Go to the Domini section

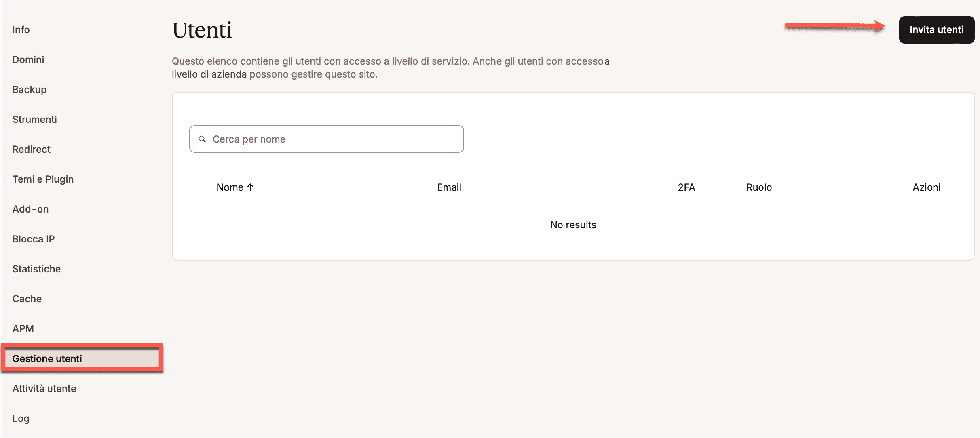[x=28, y=60]
